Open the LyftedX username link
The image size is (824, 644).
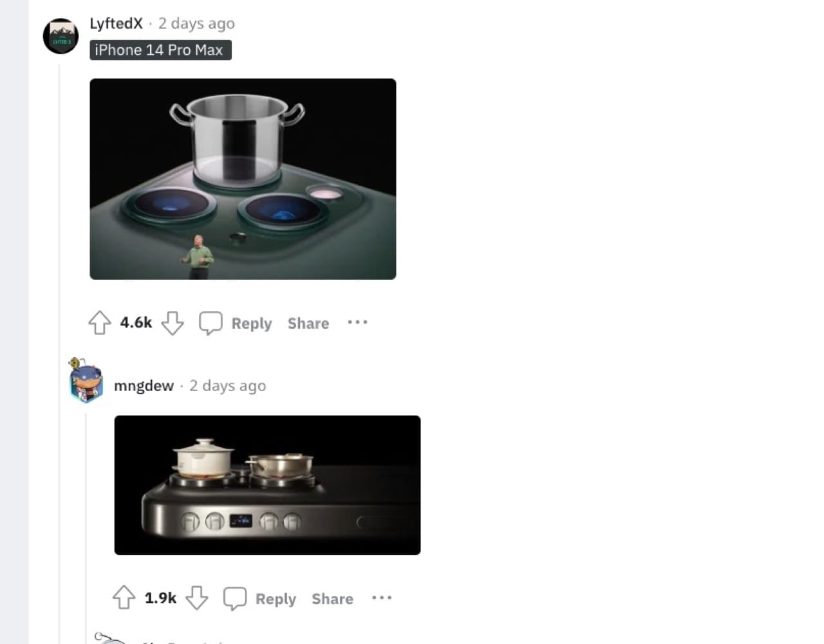point(116,23)
